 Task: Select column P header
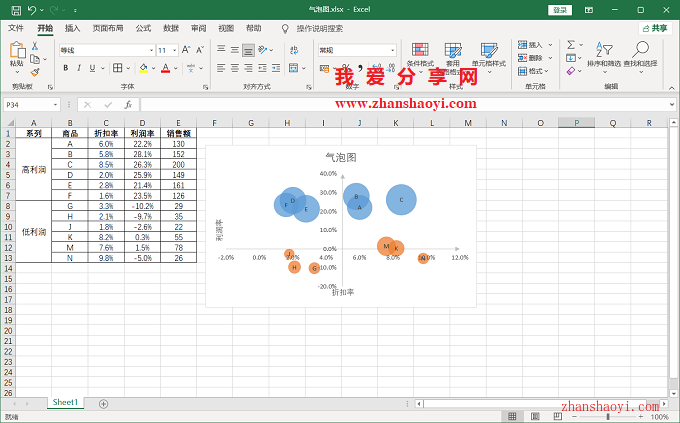(x=576, y=123)
